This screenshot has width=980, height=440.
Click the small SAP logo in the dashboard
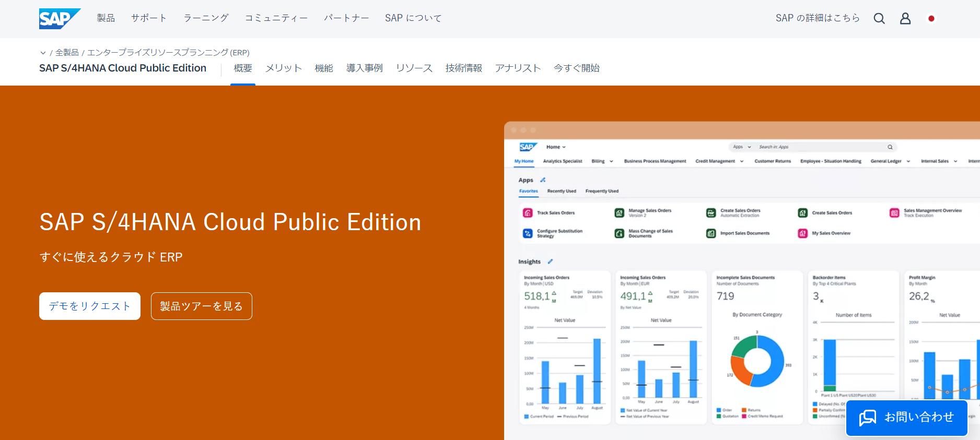[x=528, y=147]
